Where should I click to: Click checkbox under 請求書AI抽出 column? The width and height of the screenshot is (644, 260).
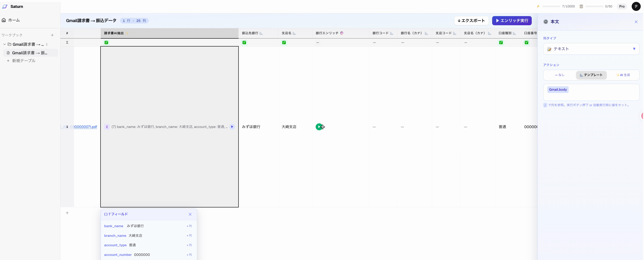pyautogui.click(x=106, y=43)
